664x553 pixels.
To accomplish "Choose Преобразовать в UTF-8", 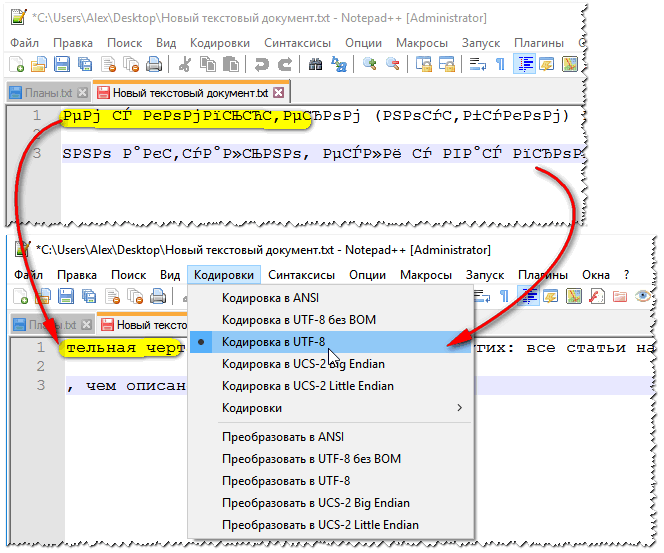I will (331, 481).
